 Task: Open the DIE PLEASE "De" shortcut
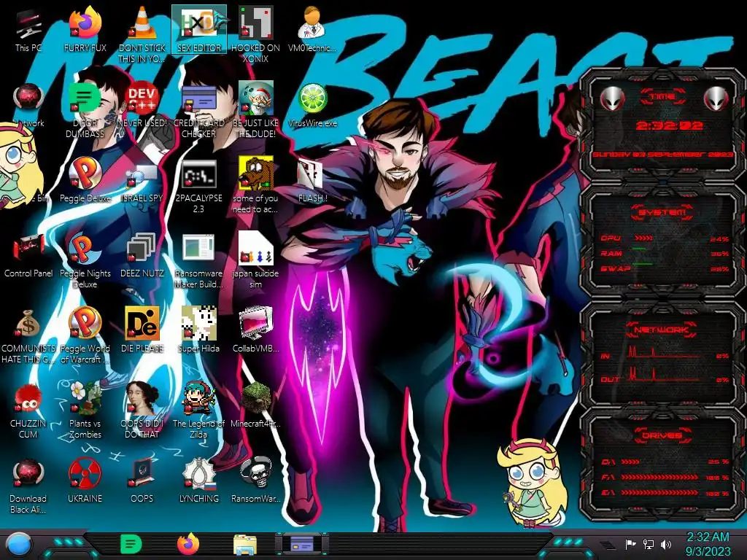point(142,330)
